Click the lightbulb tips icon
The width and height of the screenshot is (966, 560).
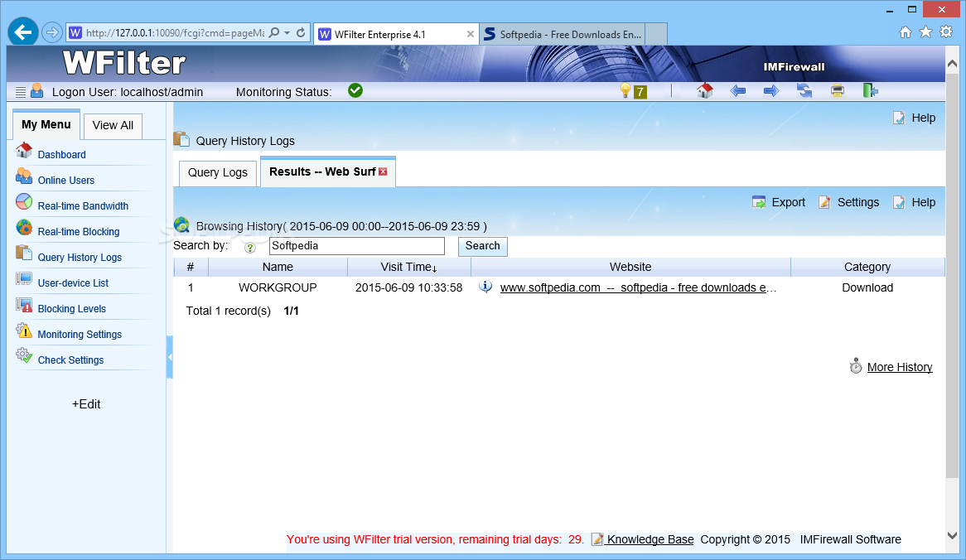[625, 91]
